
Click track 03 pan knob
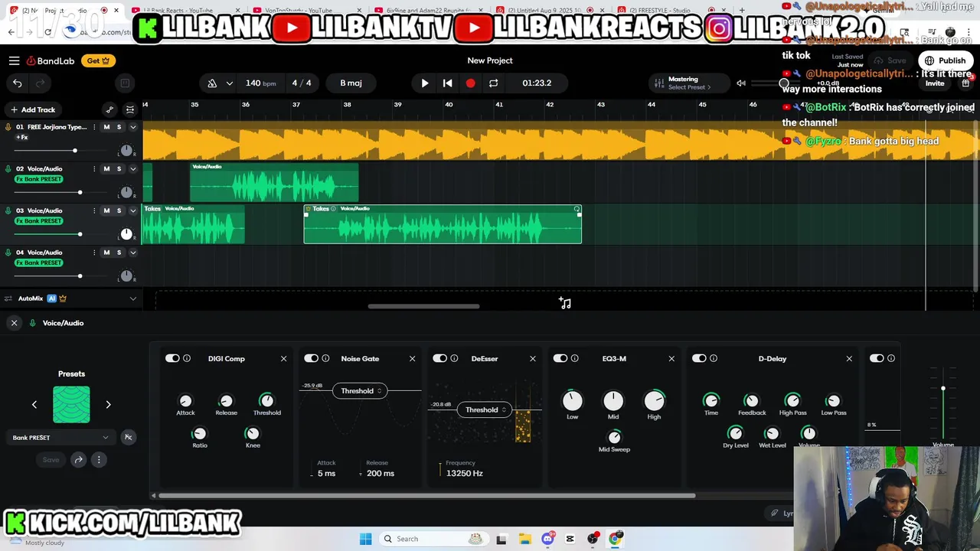(x=126, y=234)
